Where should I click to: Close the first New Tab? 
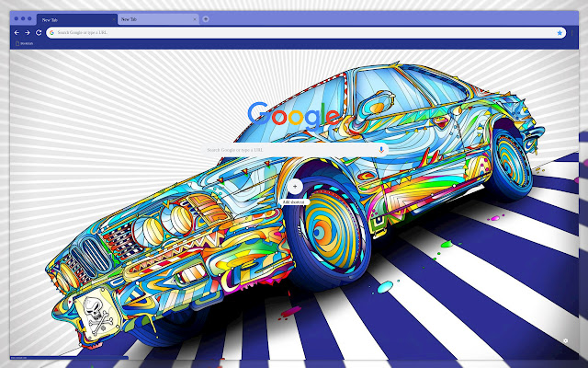click(x=114, y=19)
